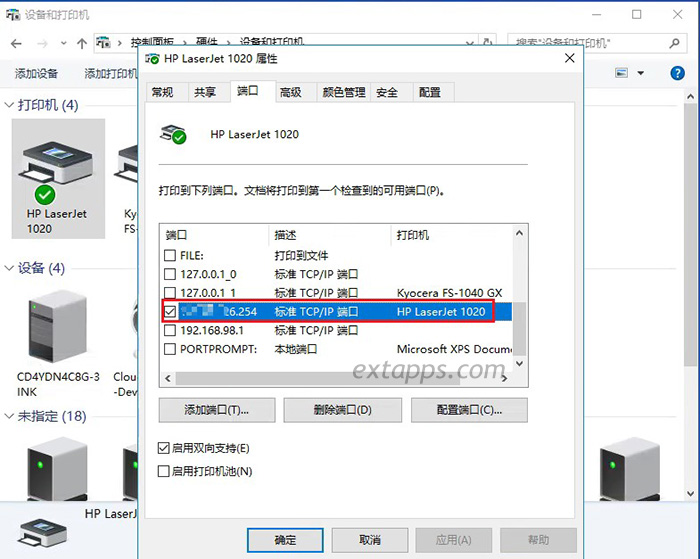Enable 启用打印机池(N) checkbox
Screen dimensions: 700x559
163,471
